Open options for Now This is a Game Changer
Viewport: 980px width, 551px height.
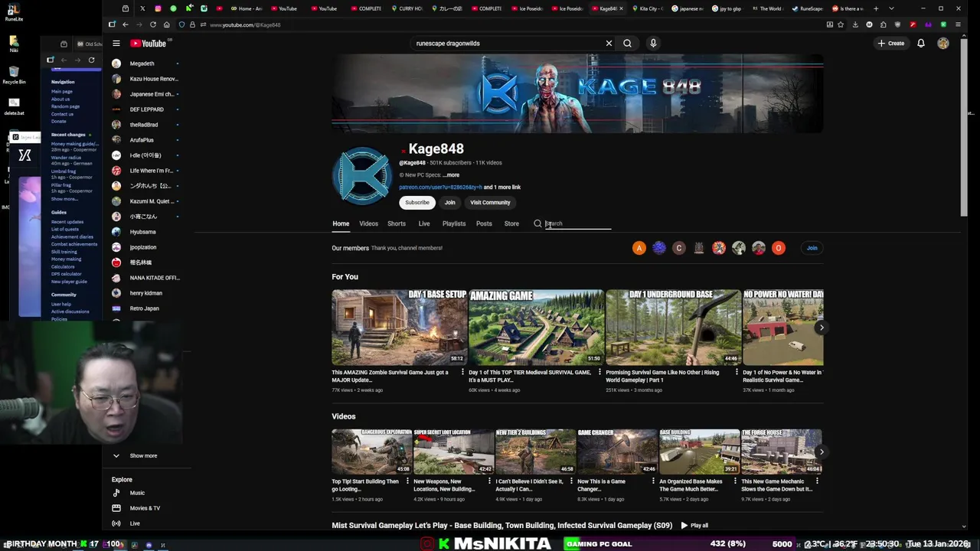pyautogui.click(x=653, y=481)
